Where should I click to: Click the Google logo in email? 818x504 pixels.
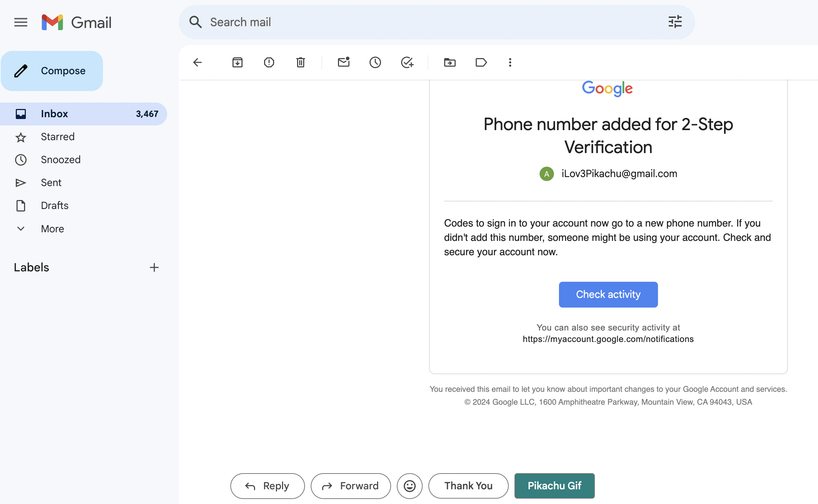point(607,89)
